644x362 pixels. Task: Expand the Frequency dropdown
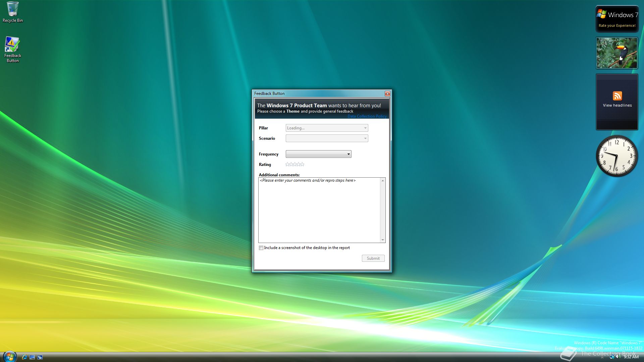point(318,154)
